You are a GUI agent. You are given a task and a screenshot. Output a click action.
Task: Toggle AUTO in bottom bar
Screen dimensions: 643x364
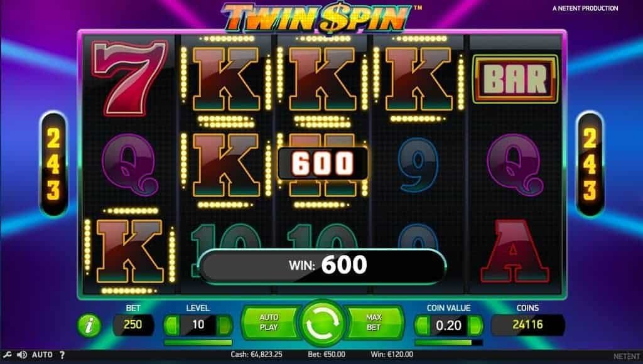[42, 355]
